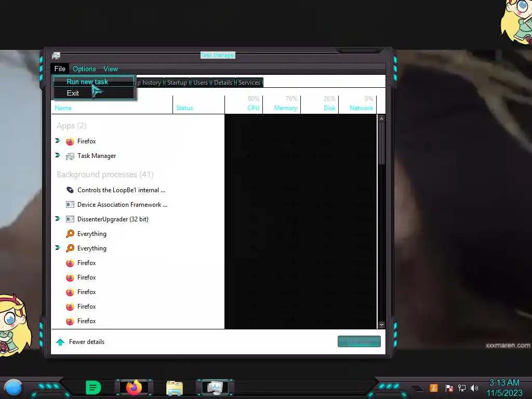This screenshot has width=532, height=399.
Task: Choose Run new task from File menu
Action: point(94,82)
